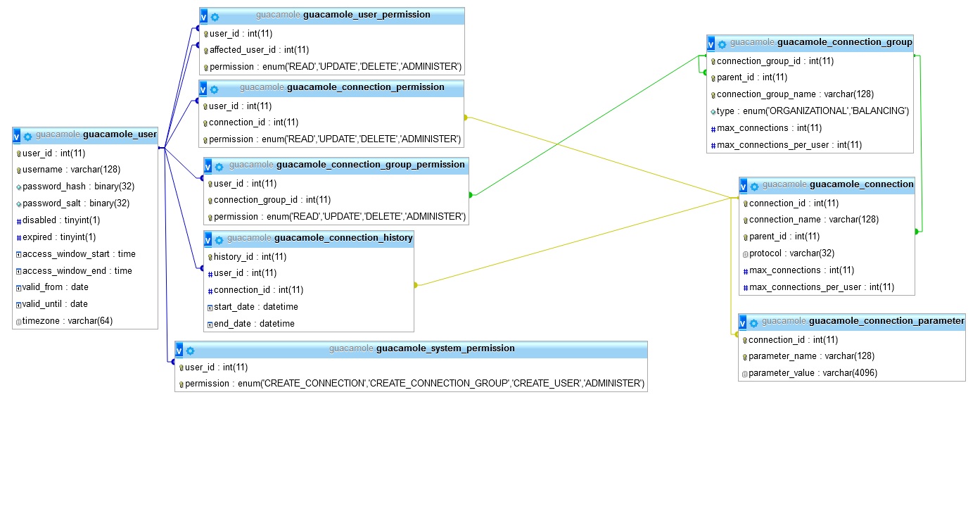Select username : varchar(128) column
Screen dimensions: 980x528
(x=85, y=170)
